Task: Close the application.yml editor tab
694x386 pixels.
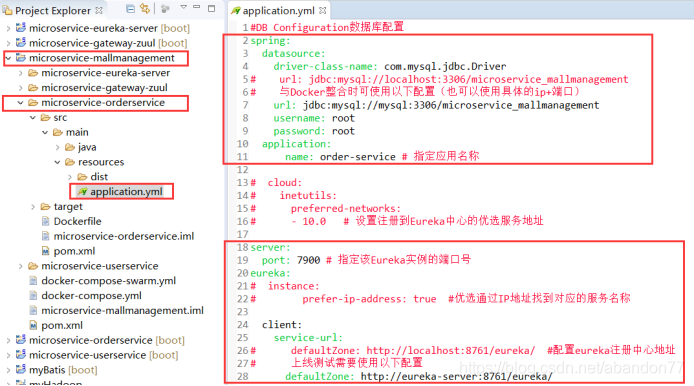Action: click(323, 10)
